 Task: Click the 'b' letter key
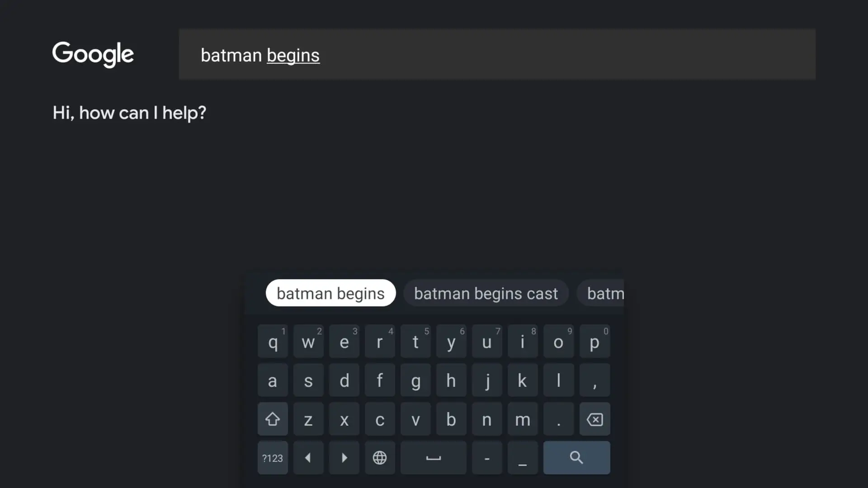[x=451, y=420]
